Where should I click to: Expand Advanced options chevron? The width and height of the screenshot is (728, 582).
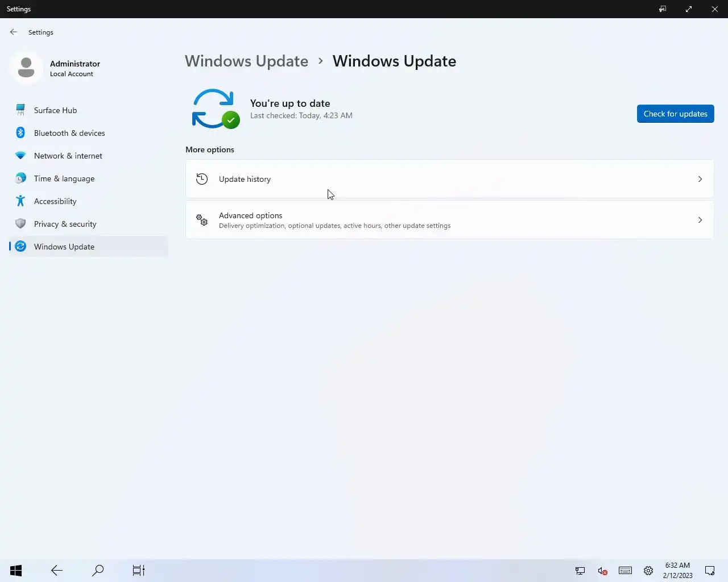tap(700, 220)
